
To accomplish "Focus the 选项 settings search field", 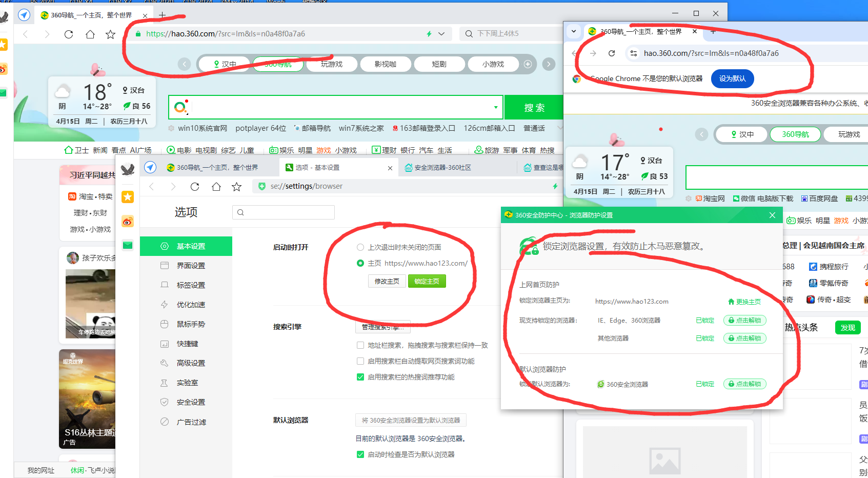I will point(284,212).
